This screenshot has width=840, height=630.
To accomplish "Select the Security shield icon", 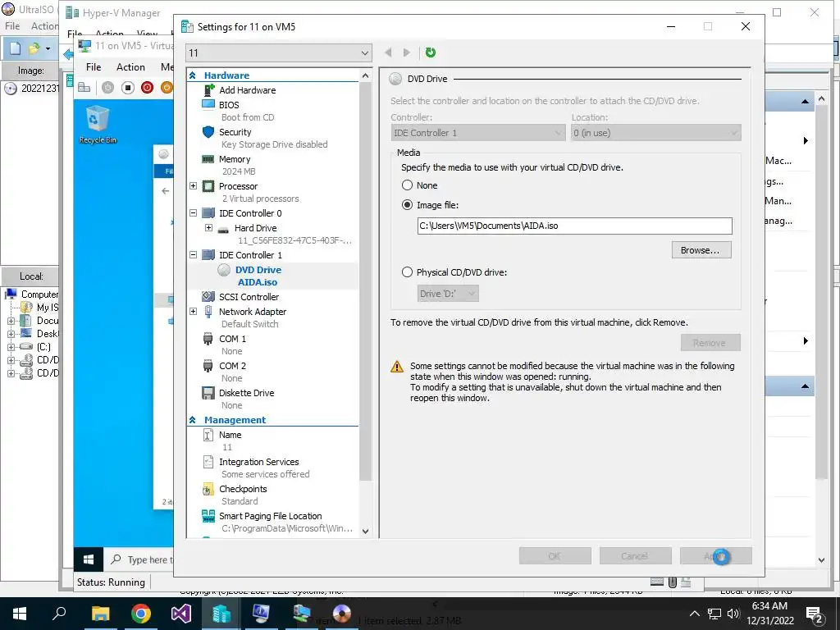I will click(x=208, y=132).
